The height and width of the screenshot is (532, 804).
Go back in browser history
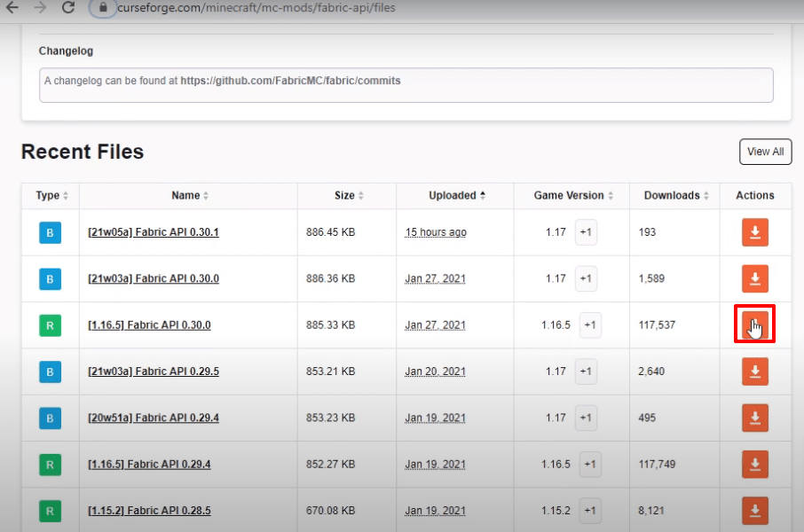coord(12,7)
